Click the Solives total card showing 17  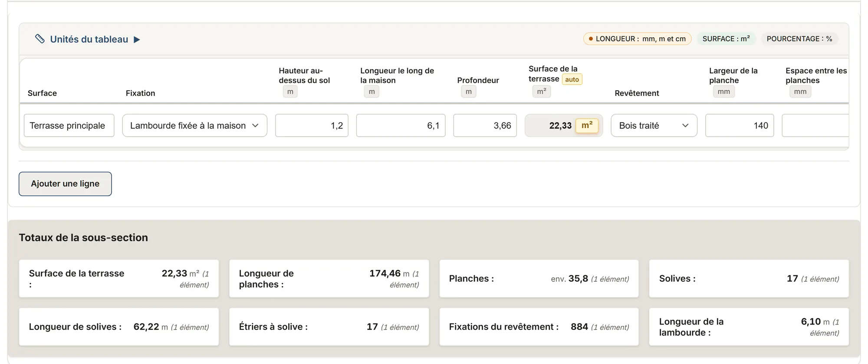click(x=749, y=279)
